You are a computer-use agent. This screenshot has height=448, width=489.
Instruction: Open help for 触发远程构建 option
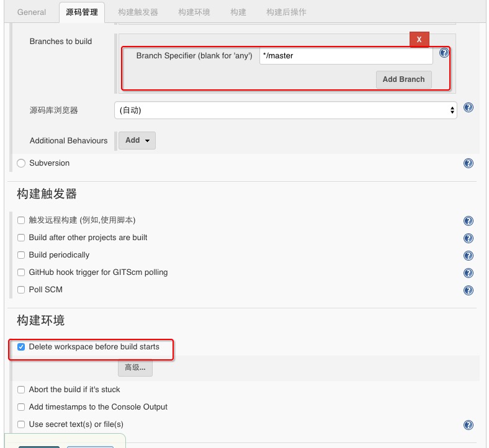pos(468,221)
